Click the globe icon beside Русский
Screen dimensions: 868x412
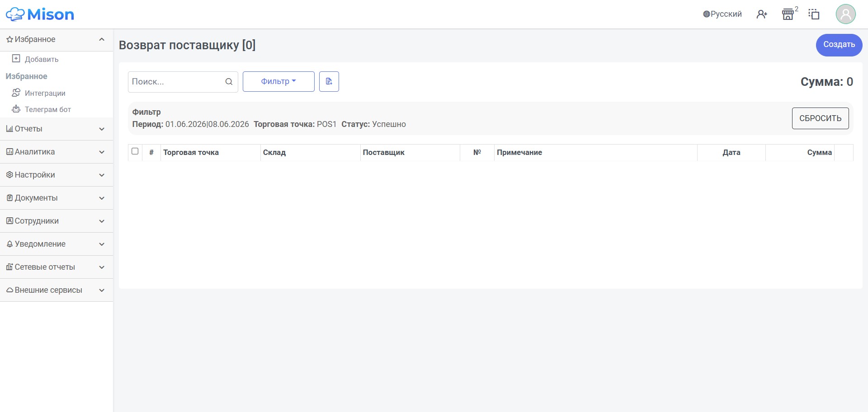point(706,14)
